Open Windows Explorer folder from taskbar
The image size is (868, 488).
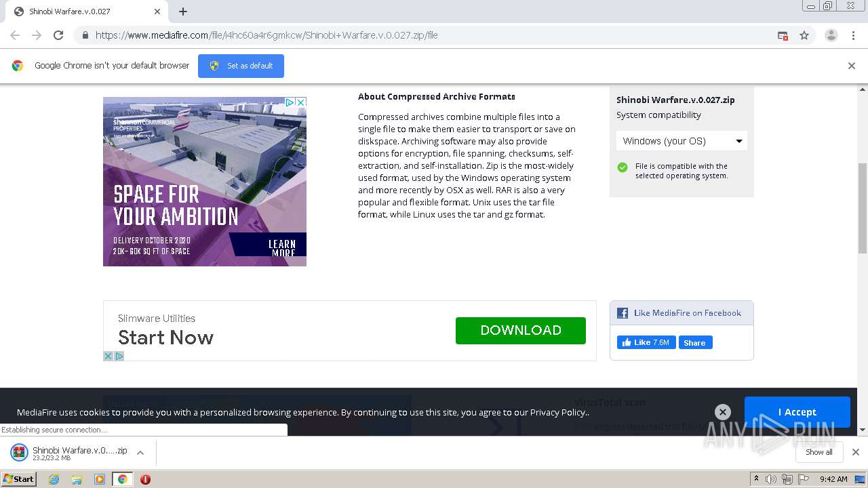point(77,479)
